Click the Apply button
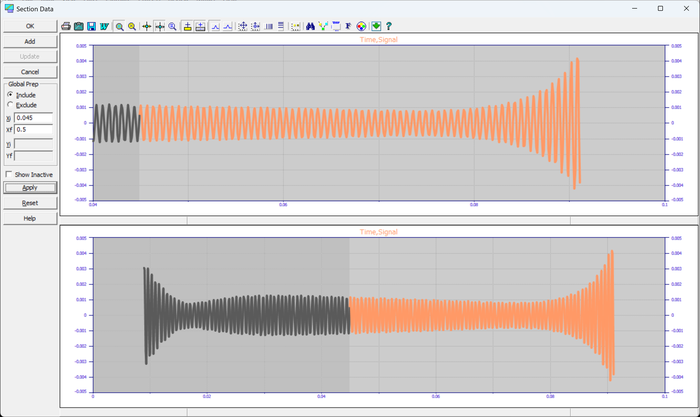The width and height of the screenshot is (700, 417). coord(30,188)
